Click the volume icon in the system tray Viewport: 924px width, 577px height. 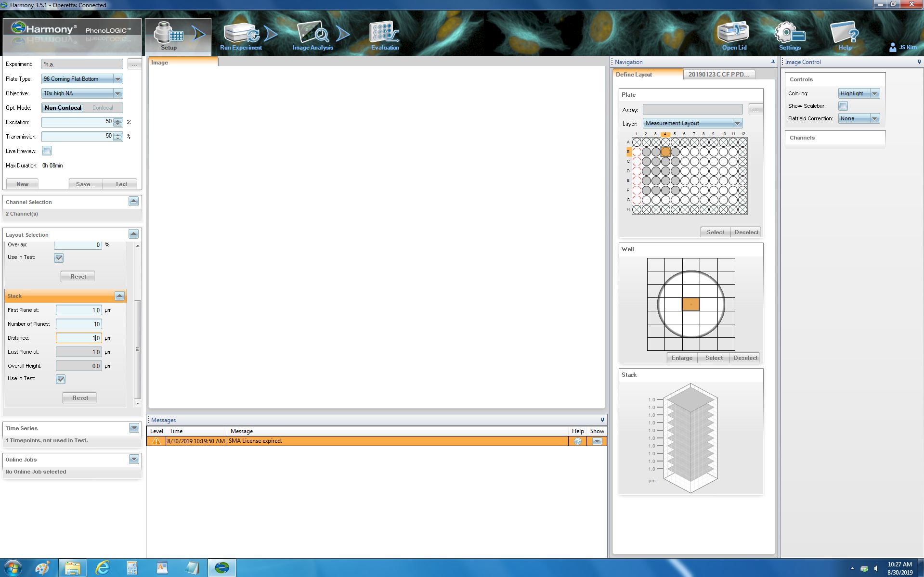point(876,568)
